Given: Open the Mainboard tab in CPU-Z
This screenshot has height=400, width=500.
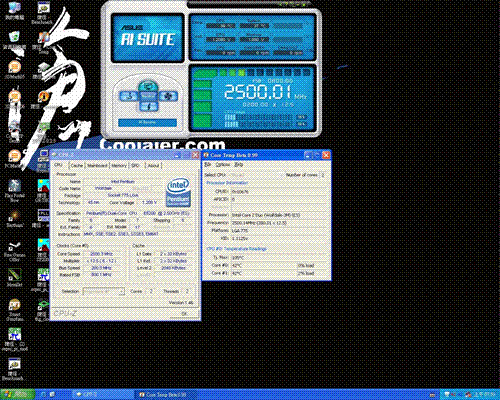Looking at the screenshot, I should coord(97,165).
